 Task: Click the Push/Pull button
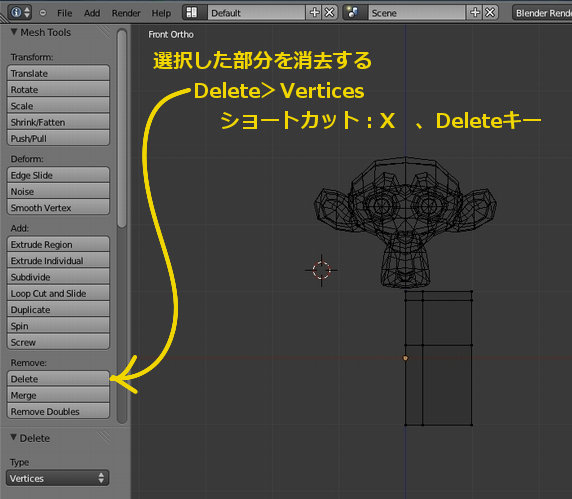tap(58, 138)
